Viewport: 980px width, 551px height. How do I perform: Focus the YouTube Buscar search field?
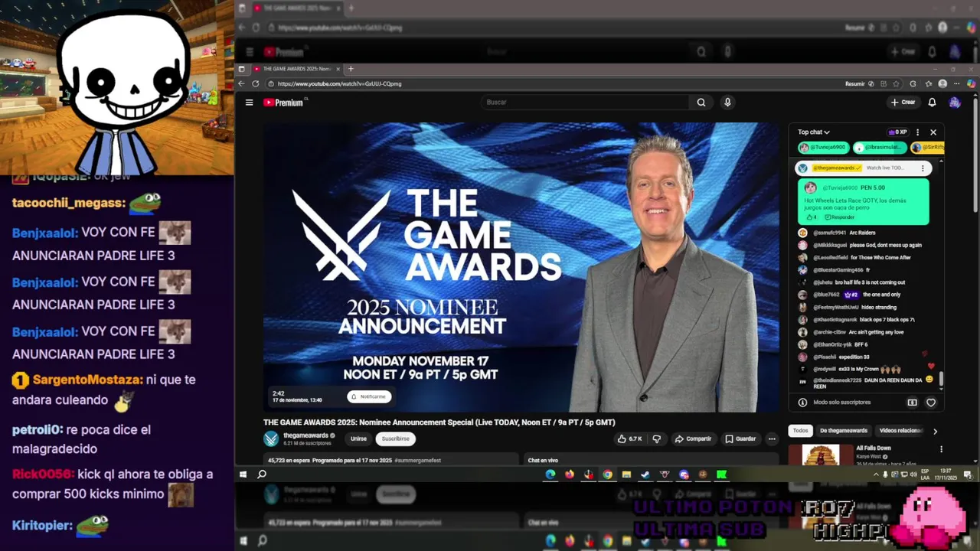coord(586,102)
